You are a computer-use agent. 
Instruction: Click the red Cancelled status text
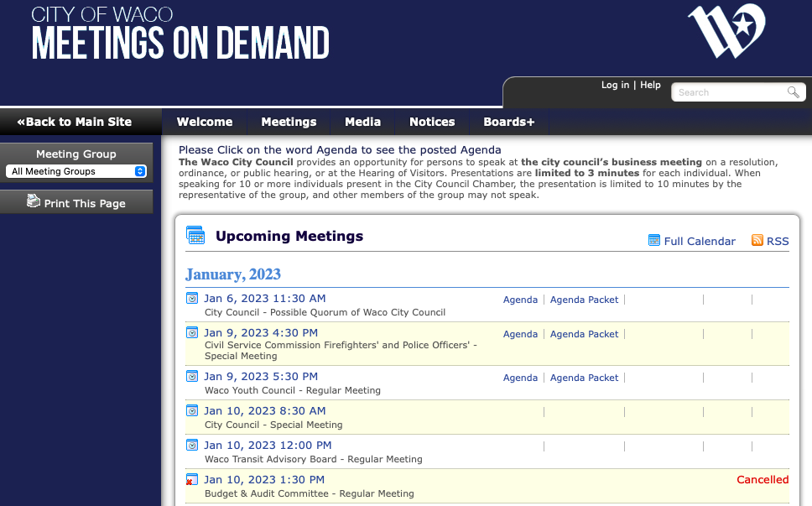coord(763,480)
